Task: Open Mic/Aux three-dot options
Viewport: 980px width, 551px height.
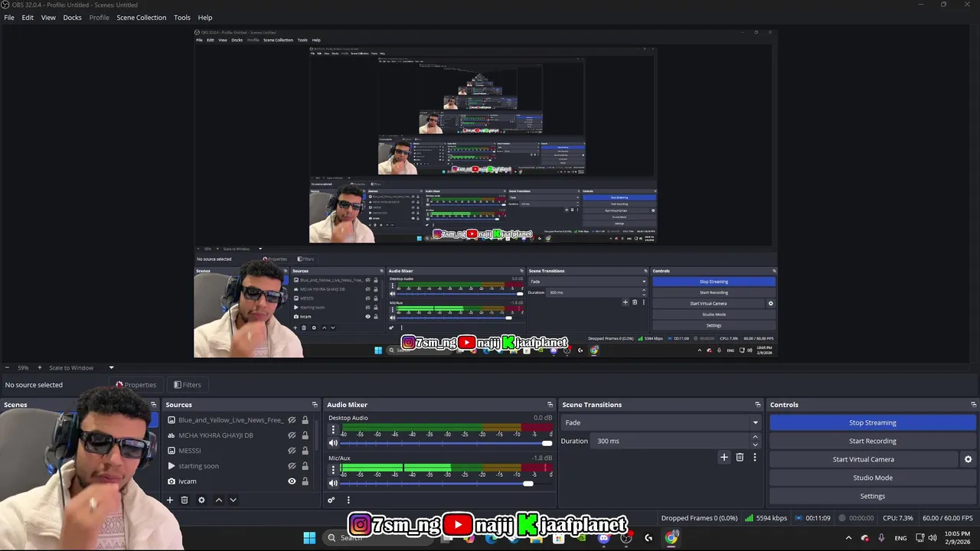Action: pos(333,470)
